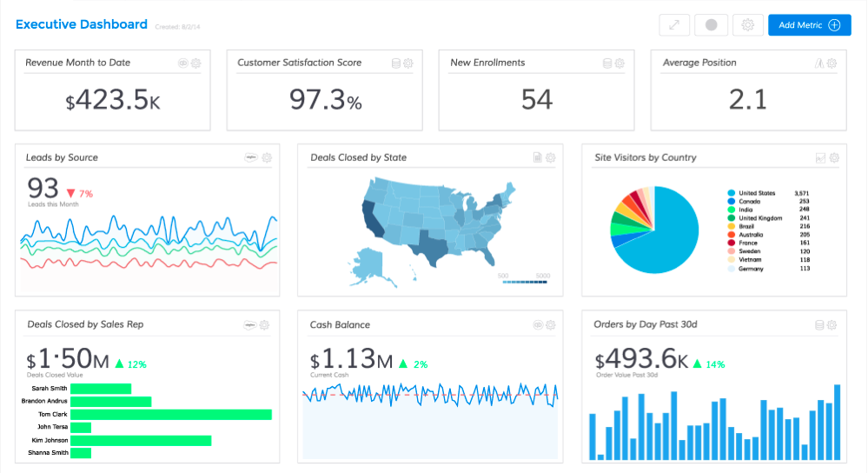Click database icon on Orders by Day widget

tap(819, 325)
